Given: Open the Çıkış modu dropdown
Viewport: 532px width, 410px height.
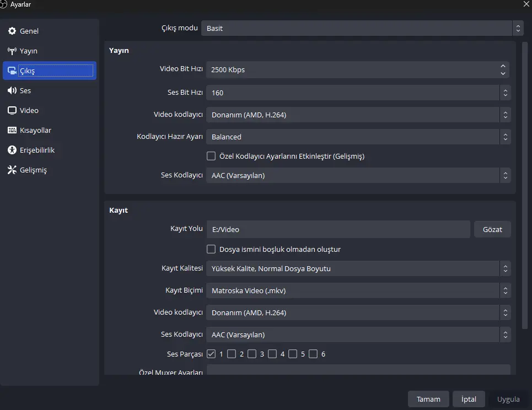Looking at the screenshot, I should (362, 28).
